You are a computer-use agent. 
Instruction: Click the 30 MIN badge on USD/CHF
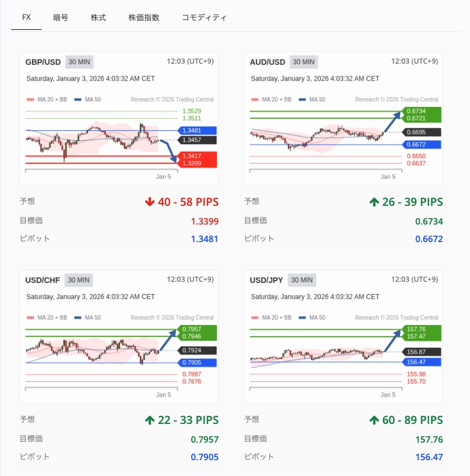coord(78,280)
